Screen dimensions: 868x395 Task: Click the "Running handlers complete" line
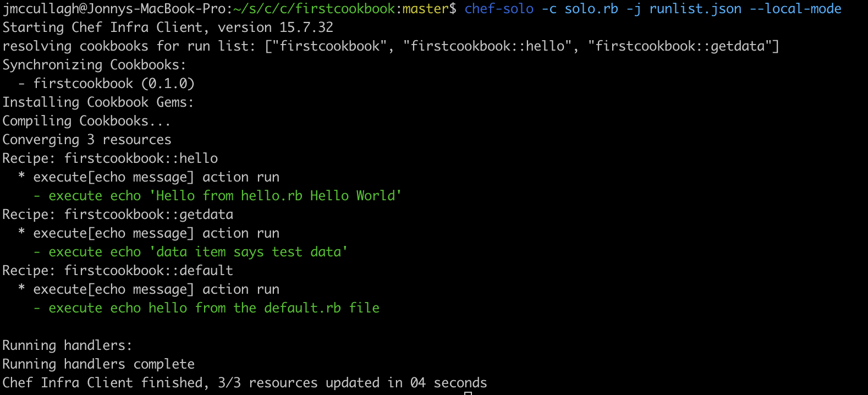tap(98, 364)
